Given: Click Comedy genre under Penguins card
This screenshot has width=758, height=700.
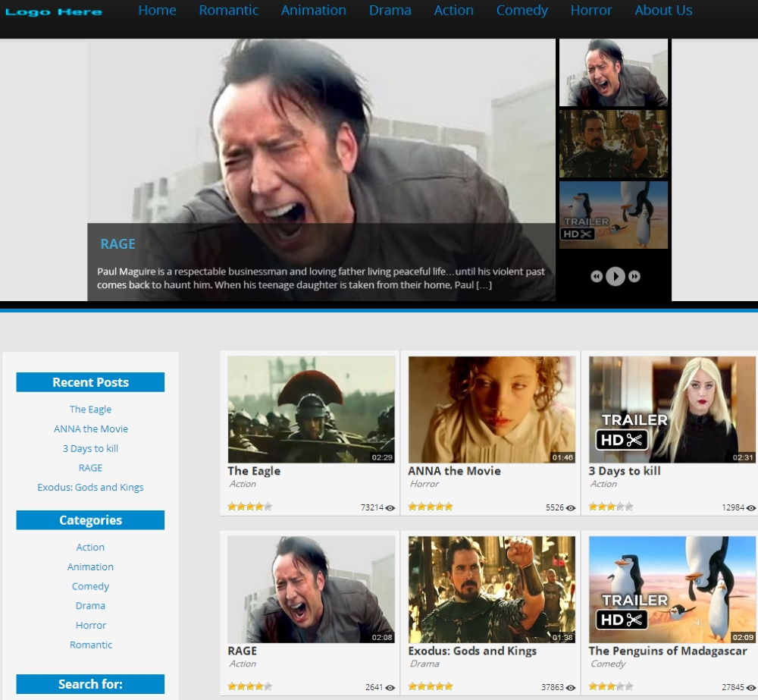Looking at the screenshot, I should [608, 664].
